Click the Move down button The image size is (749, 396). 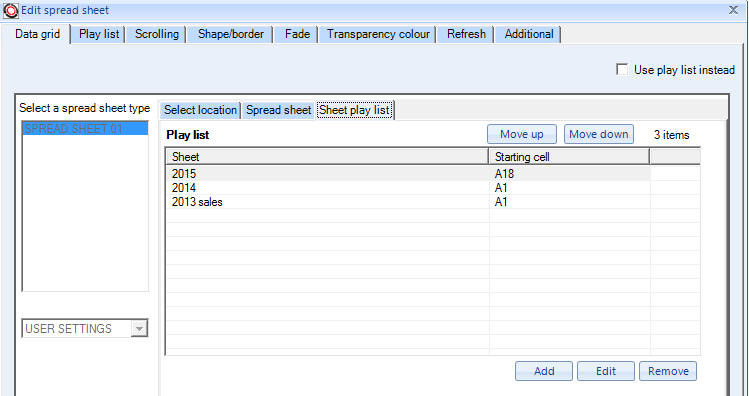[599, 134]
